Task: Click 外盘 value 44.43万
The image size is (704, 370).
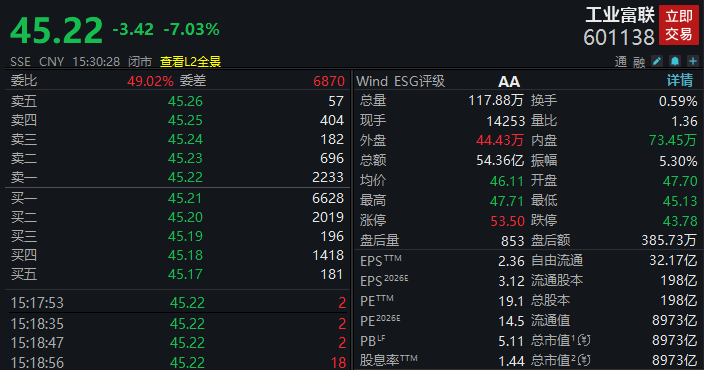Action: coord(500,140)
